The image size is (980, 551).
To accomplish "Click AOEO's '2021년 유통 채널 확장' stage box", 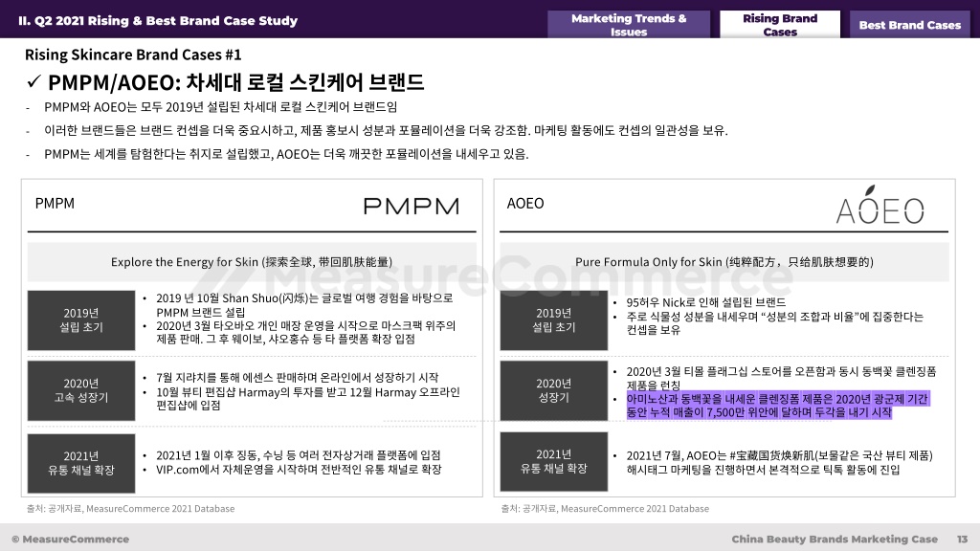I will [x=554, y=461].
